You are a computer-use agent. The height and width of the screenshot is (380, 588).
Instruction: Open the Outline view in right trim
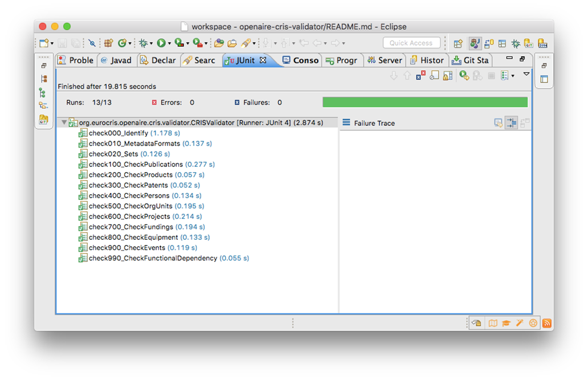tap(544, 79)
